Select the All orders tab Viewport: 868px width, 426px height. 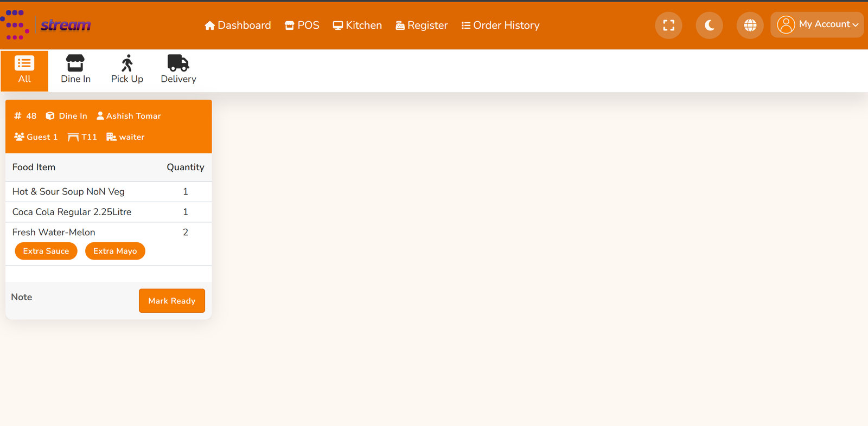[24, 70]
